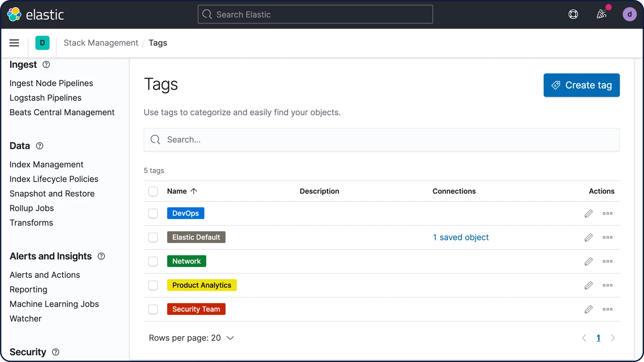Screen dimensions: 644x362
Task: Open more actions for DevOps tag
Action: pyautogui.click(x=608, y=213)
